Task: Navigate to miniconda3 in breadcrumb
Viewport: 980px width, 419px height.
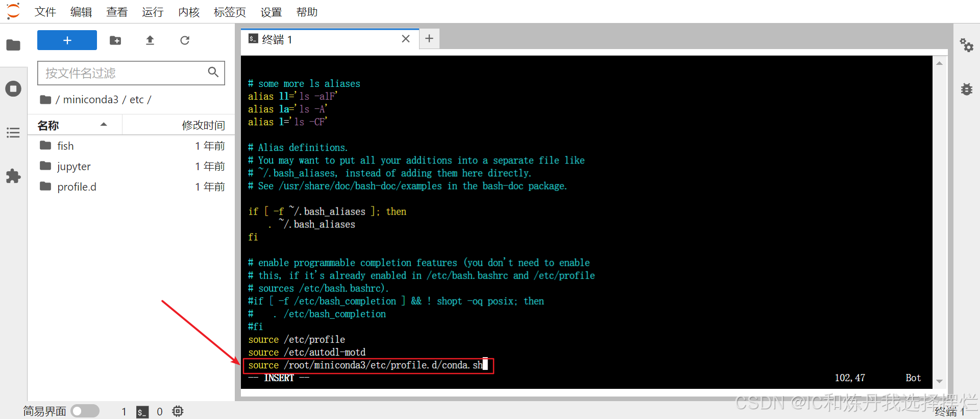Action: coord(91,100)
